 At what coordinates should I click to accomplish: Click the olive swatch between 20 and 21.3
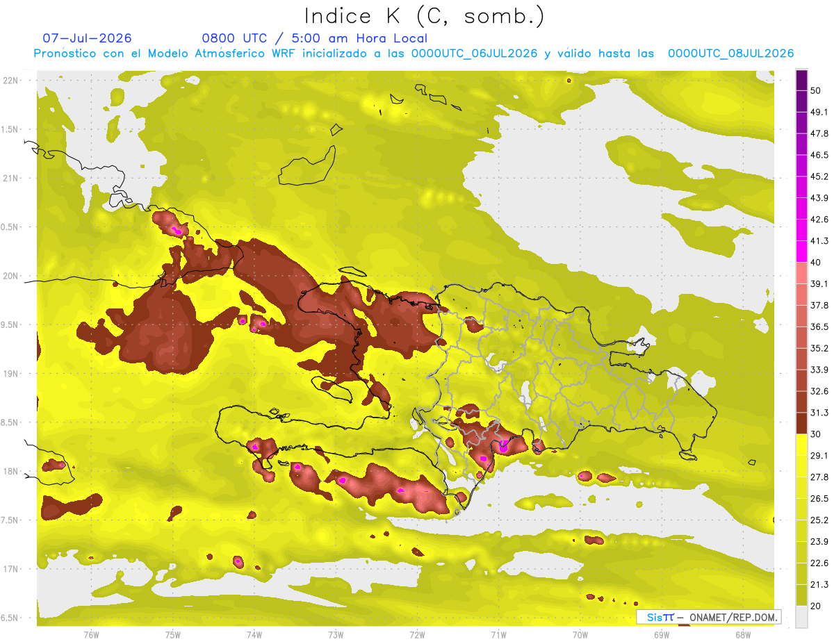coord(801,595)
